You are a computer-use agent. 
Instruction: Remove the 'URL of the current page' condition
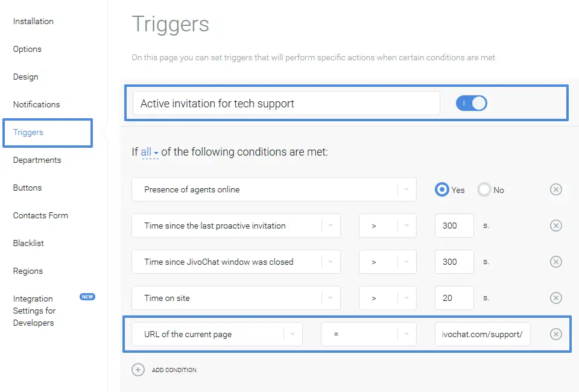tap(556, 334)
